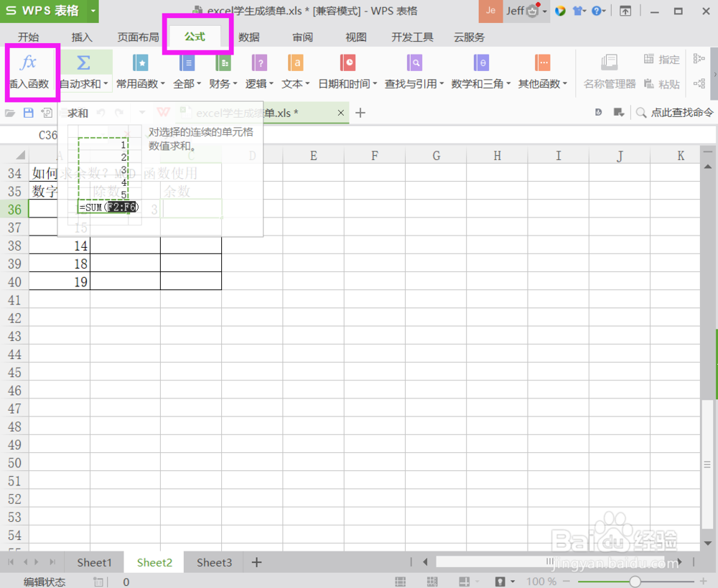Screen dimensions: 718x588
Task: Switch to Sheet1 tab
Action: 94,562
